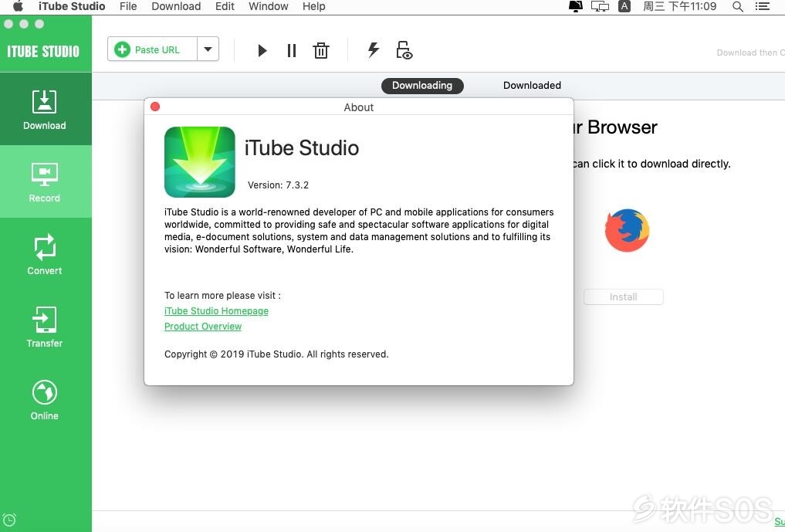Viewport: 785px width, 532px height.
Task: Open the Record section in sidebar
Action: click(x=45, y=182)
